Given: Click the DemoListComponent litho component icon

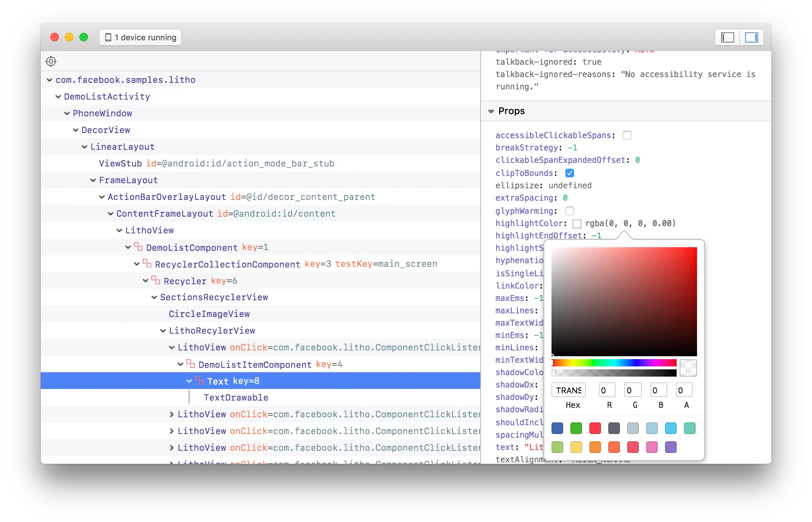Looking at the screenshot, I should pos(138,247).
